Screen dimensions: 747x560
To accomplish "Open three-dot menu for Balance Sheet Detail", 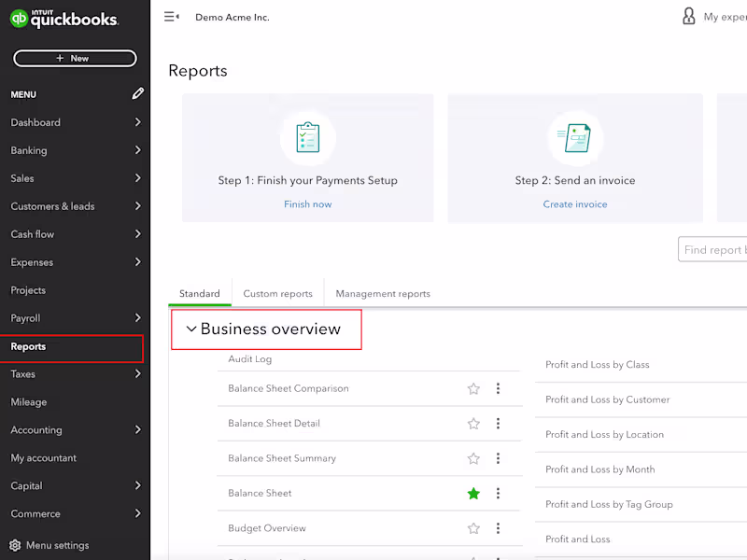I will click(498, 424).
